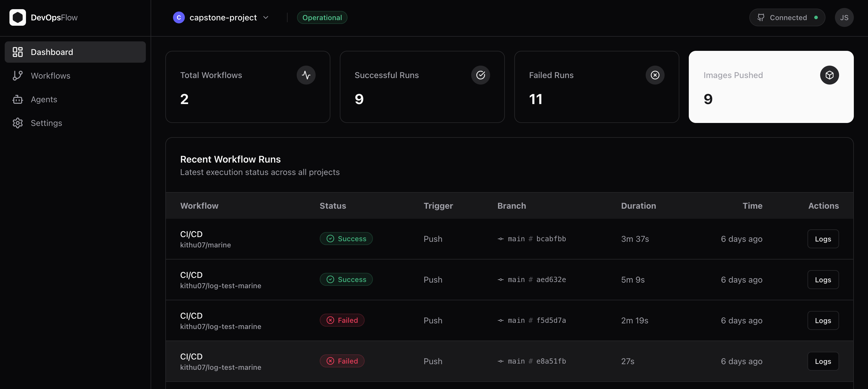The width and height of the screenshot is (868, 389).
Task: Open the JS user avatar menu
Action: coord(844,17)
